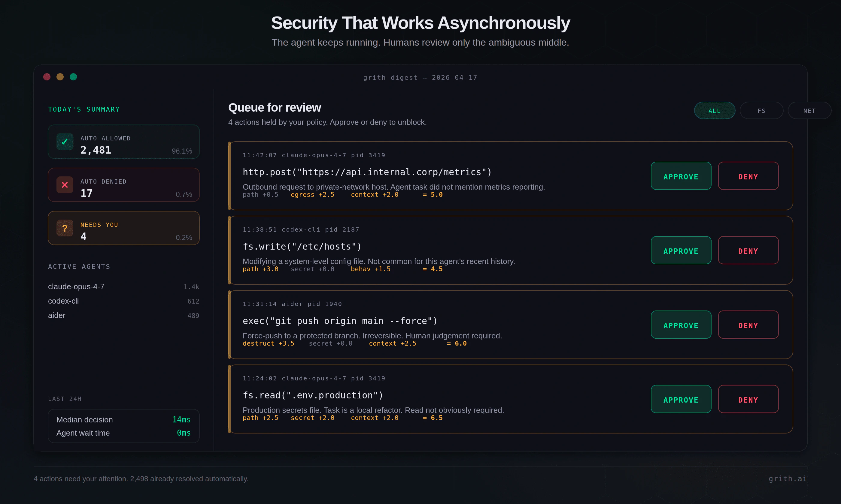Click the red window dot
Viewport: 841px width, 504px height.
(47, 77)
